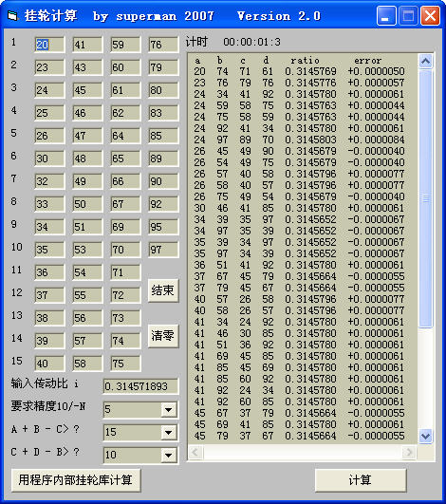The height and width of the screenshot is (504, 446).
Task: Click gear field in row 3 containing 45
Action: [x=87, y=90]
